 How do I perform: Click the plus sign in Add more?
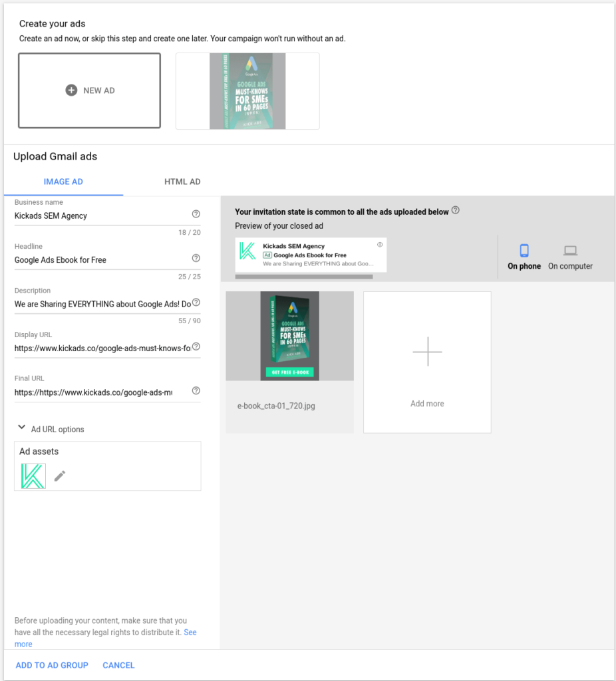(428, 351)
